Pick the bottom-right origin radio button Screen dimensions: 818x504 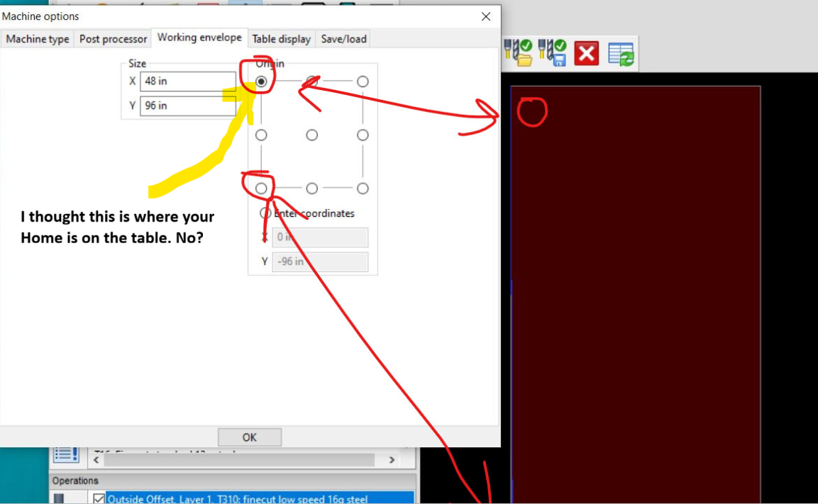(363, 189)
